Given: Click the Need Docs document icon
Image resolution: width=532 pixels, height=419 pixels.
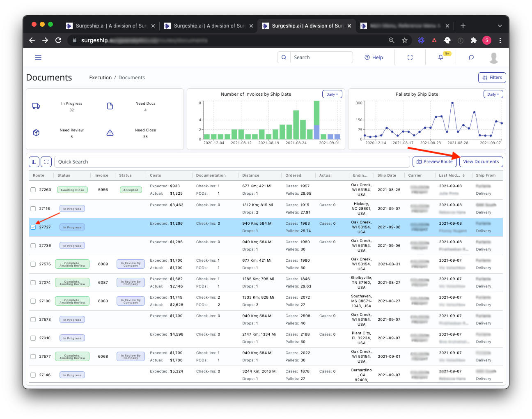Looking at the screenshot, I should 110,106.
